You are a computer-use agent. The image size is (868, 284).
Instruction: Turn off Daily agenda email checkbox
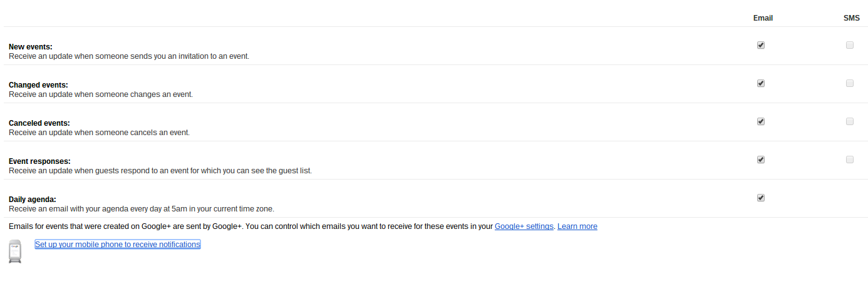click(761, 198)
